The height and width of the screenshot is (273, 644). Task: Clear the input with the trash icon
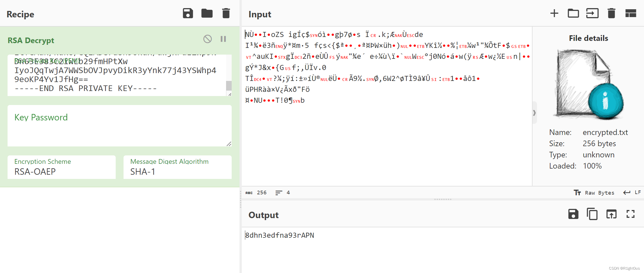coord(611,13)
